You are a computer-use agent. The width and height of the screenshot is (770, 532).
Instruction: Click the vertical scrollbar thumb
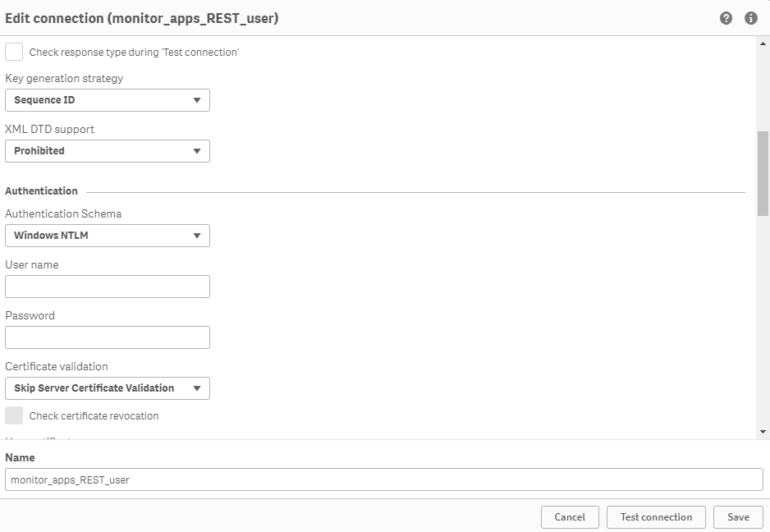click(763, 172)
